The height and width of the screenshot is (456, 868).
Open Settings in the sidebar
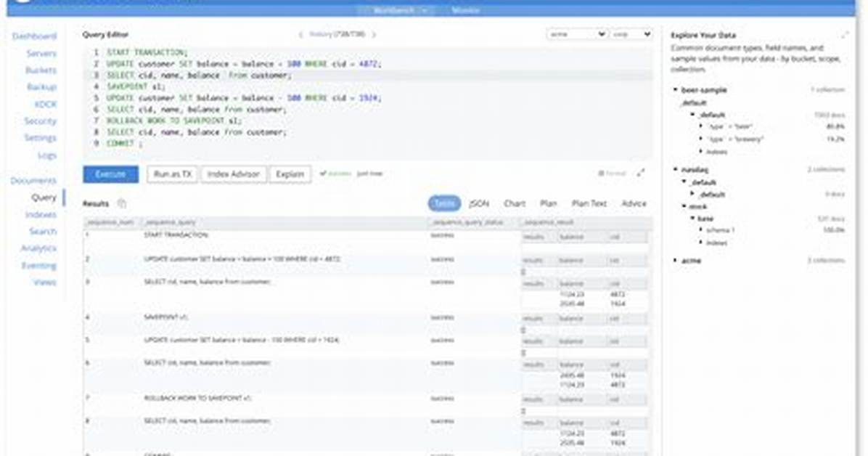41,137
